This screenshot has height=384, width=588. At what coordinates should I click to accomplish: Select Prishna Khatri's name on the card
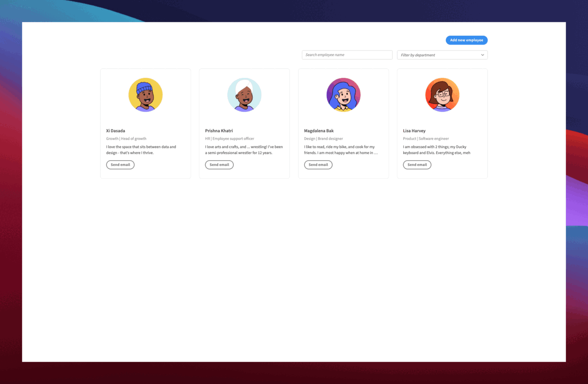tap(219, 131)
